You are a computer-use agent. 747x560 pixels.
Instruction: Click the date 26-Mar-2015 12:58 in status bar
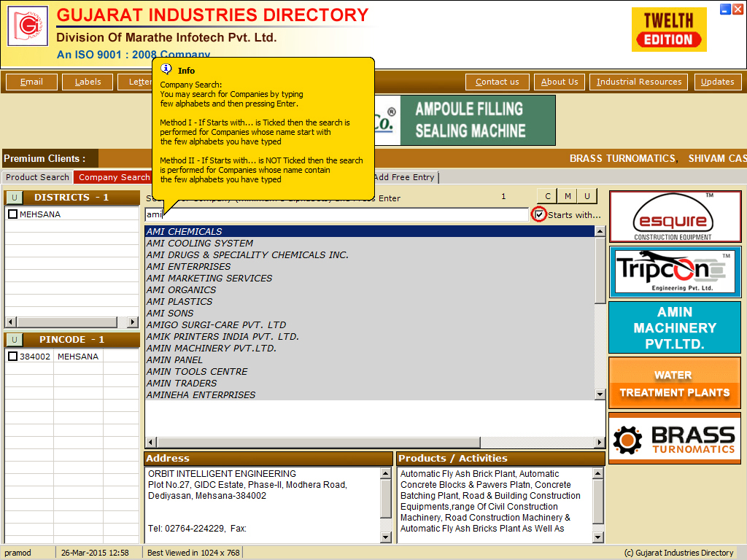[x=95, y=553]
